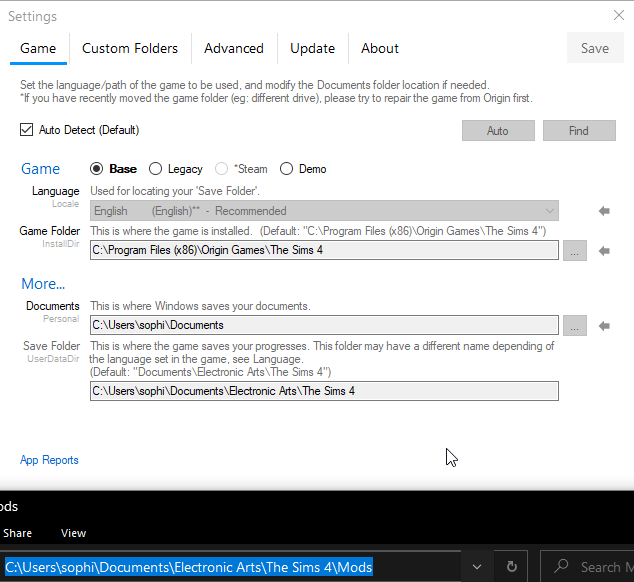
Task: Click the Documents path field
Action: pyautogui.click(x=324, y=325)
